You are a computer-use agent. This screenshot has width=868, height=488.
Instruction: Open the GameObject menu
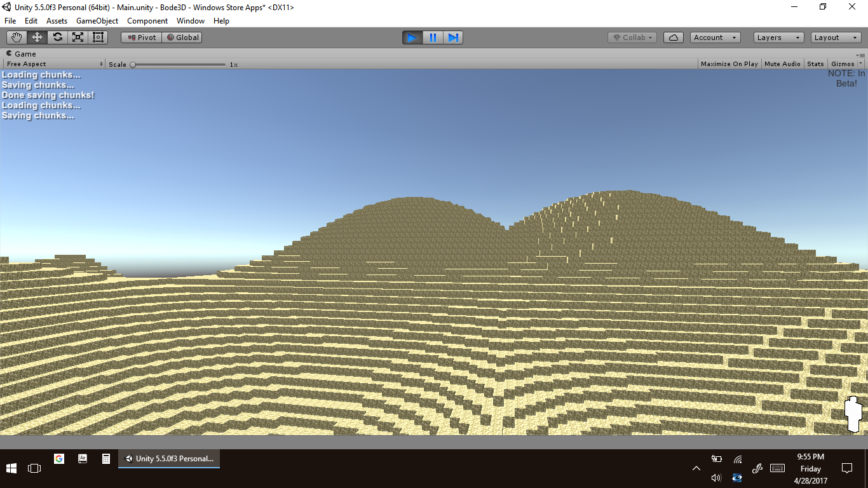pos(97,21)
